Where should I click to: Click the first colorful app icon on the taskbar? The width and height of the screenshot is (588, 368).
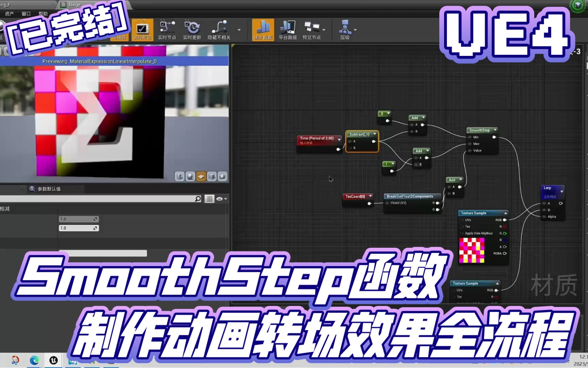point(15,360)
